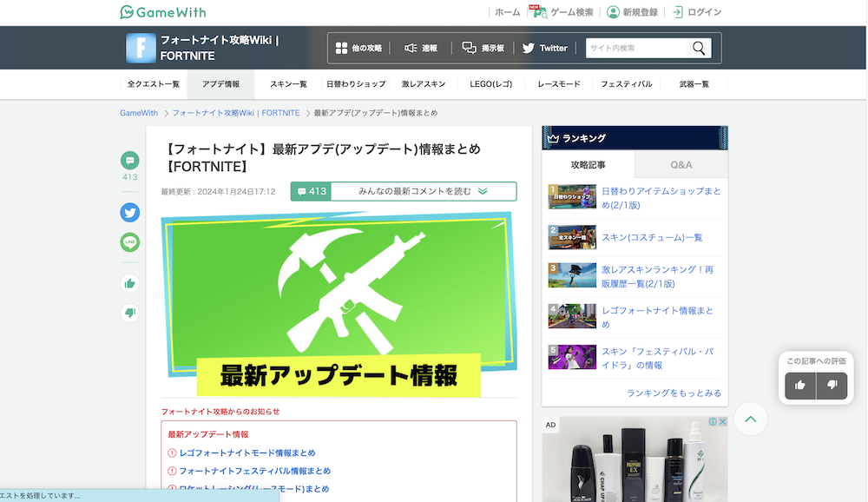Open 他の攻略 grid icon

click(341, 49)
